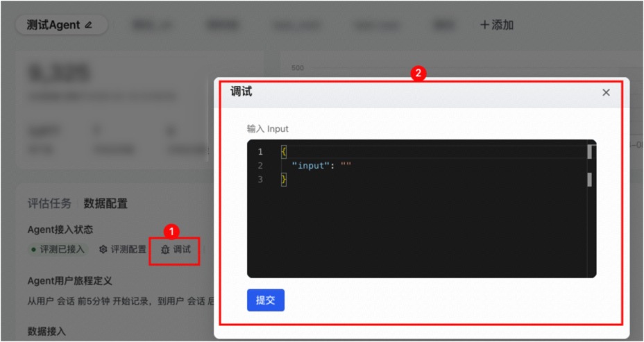The image size is (644, 342).
Task: Click the 数据接入 heading
Action: 46,332
